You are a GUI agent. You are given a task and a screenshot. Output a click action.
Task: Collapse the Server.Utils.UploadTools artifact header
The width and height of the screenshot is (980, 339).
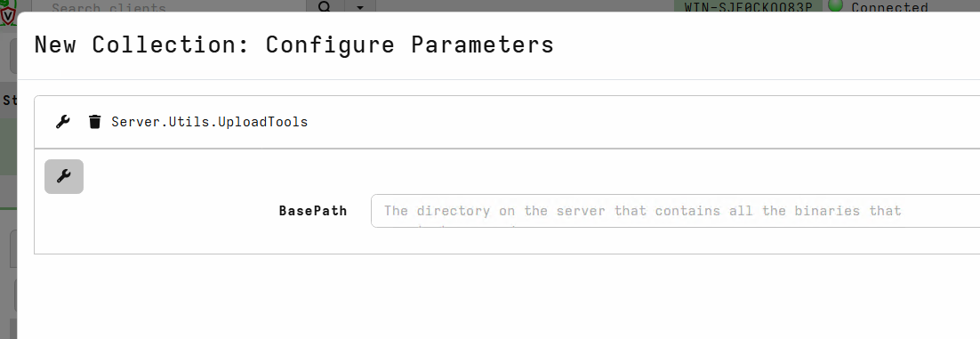(507, 122)
